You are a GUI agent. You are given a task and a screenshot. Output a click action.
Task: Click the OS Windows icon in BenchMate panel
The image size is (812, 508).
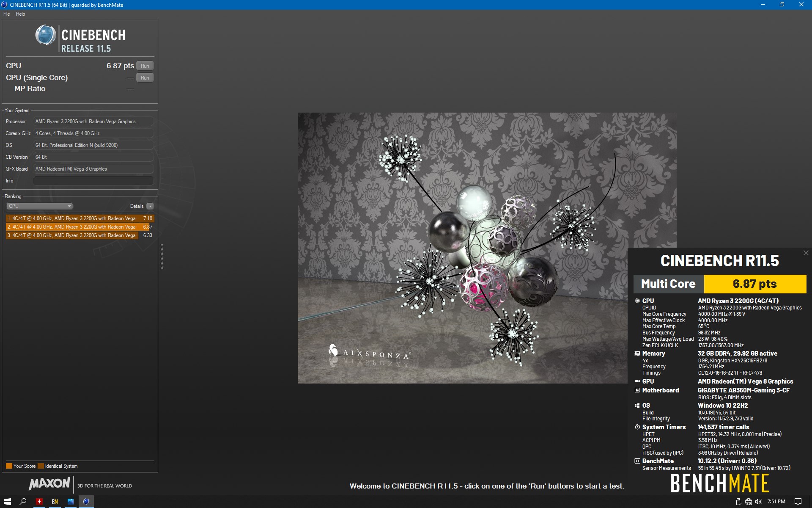(637, 406)
